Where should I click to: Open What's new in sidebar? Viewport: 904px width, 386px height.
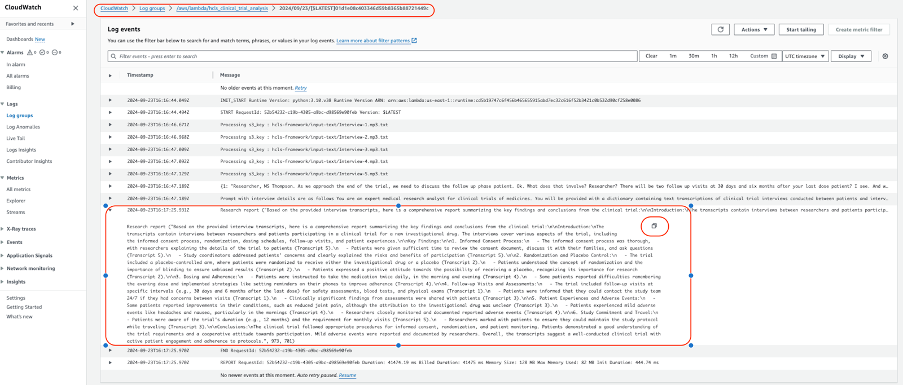pos(20,316)
